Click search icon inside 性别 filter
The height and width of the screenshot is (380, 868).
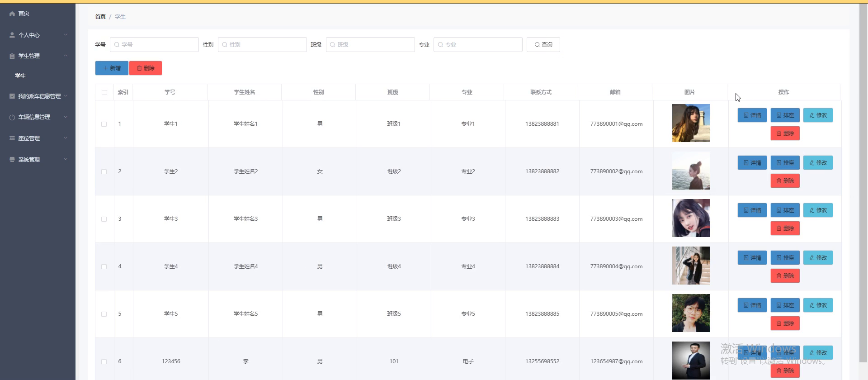pos(225,45)
